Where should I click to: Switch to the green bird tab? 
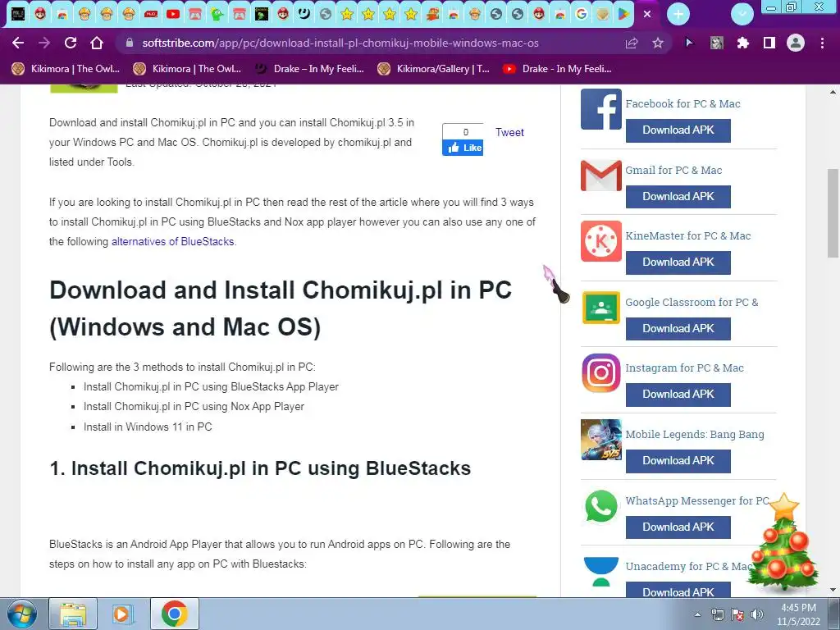(x=217, y=14)
